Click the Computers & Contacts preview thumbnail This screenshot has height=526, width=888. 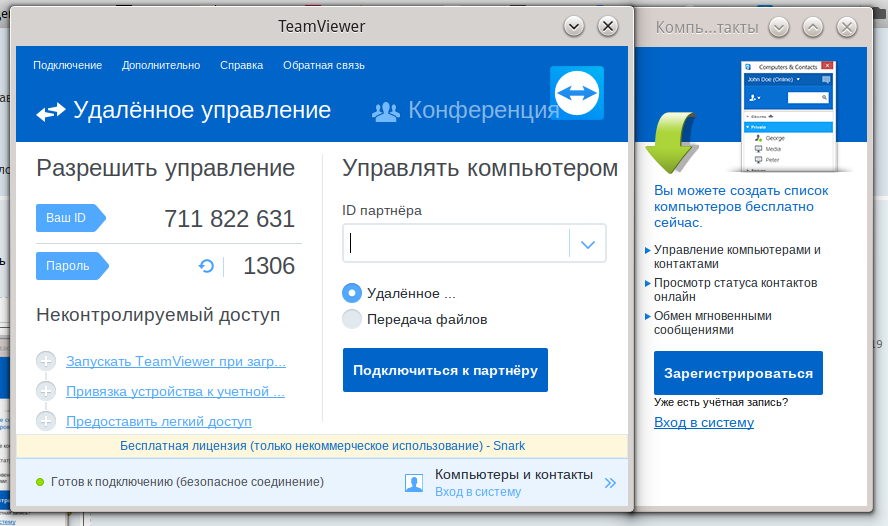tap(789, 116)
